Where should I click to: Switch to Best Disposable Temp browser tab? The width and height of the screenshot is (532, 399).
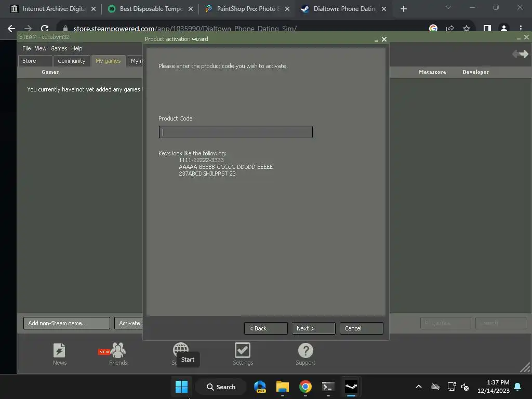click(x=151, y=9)
